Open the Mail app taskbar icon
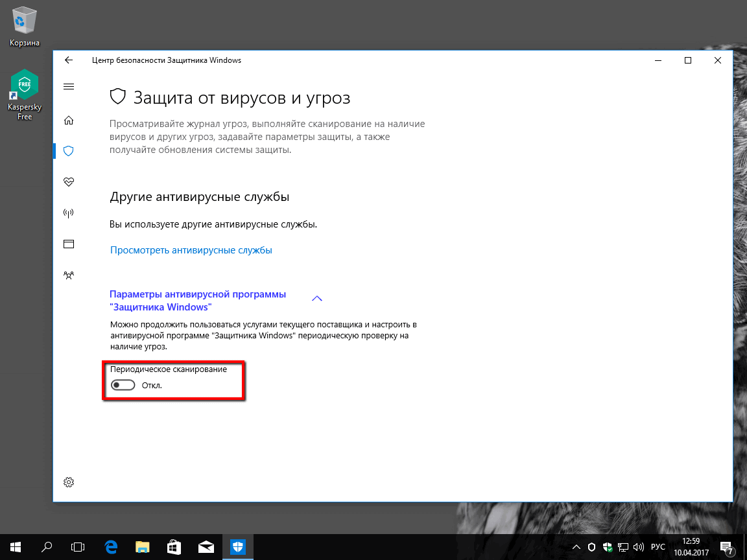The height and width of the screenshot is (560, 747). (x=206, y=546)
